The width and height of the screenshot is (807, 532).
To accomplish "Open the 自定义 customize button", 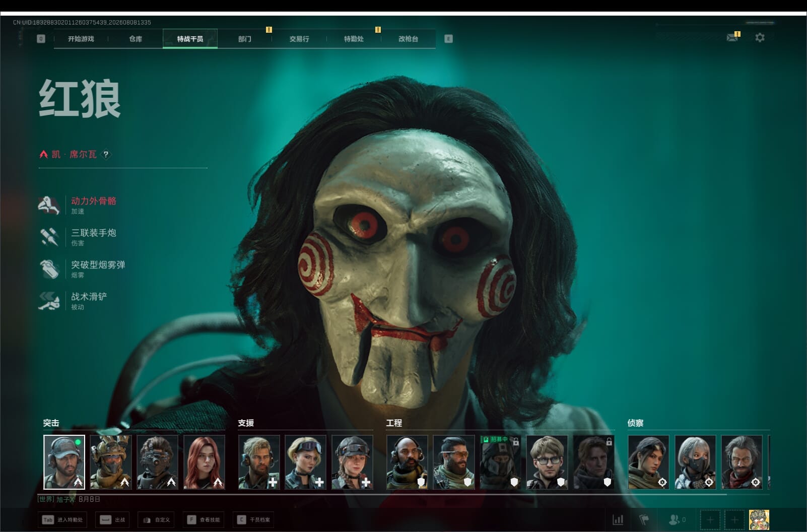I will click(x=156, y=519).
